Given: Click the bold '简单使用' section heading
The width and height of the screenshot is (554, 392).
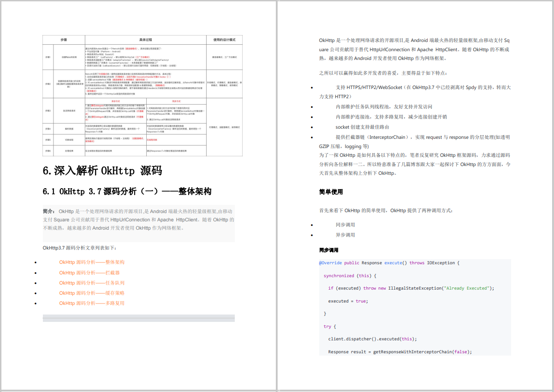Looking at the screenshot, I should [x=331, y=191].
